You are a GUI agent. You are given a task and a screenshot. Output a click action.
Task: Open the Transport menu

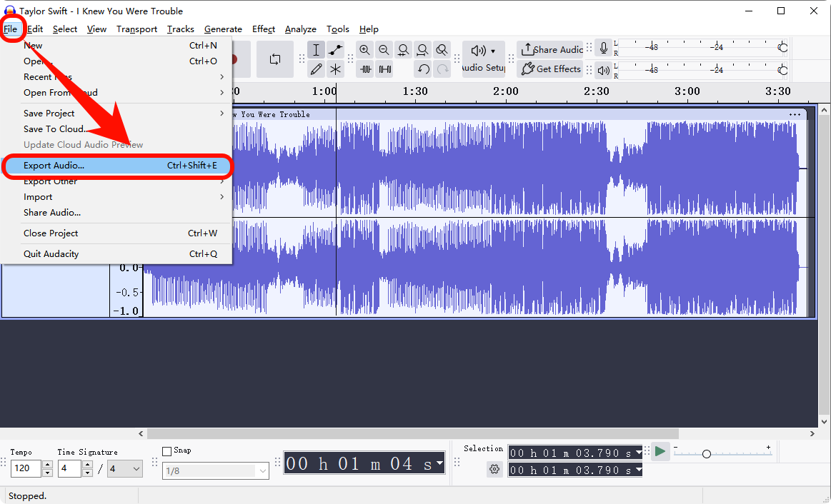point(136,29)
